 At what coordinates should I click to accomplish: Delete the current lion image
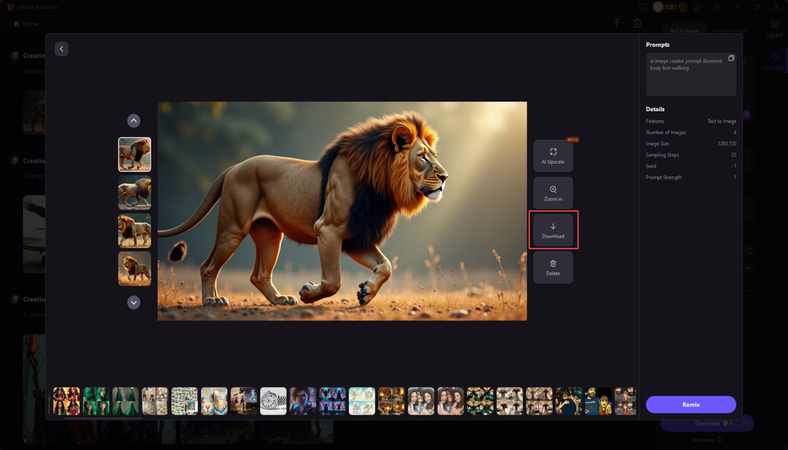pos(553,267)
